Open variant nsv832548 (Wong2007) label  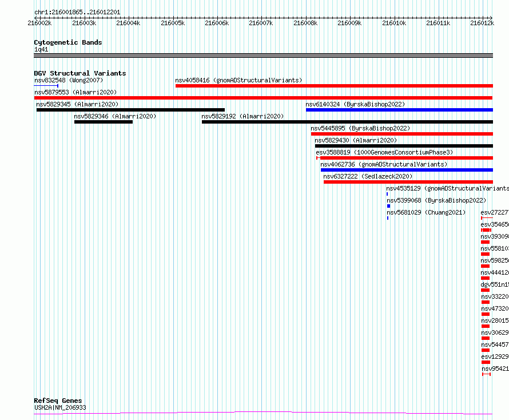click(x=69, y=80)
